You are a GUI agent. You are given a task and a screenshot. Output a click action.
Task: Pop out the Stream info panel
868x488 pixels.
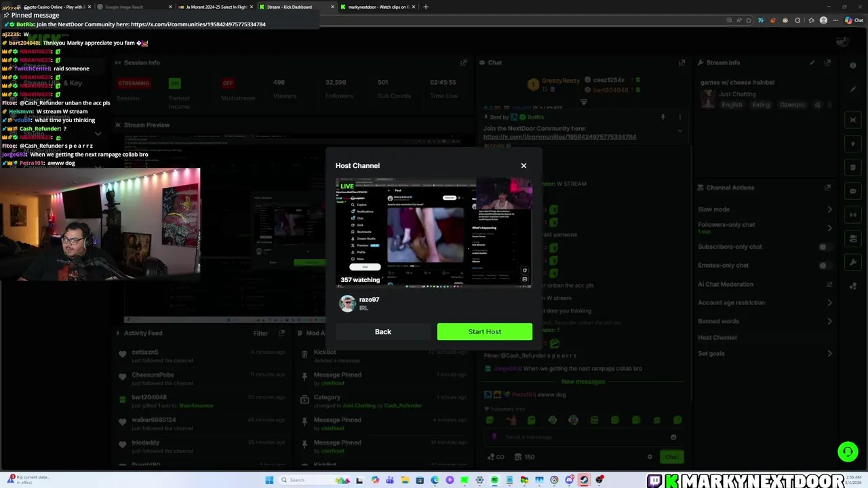point(827,62)
